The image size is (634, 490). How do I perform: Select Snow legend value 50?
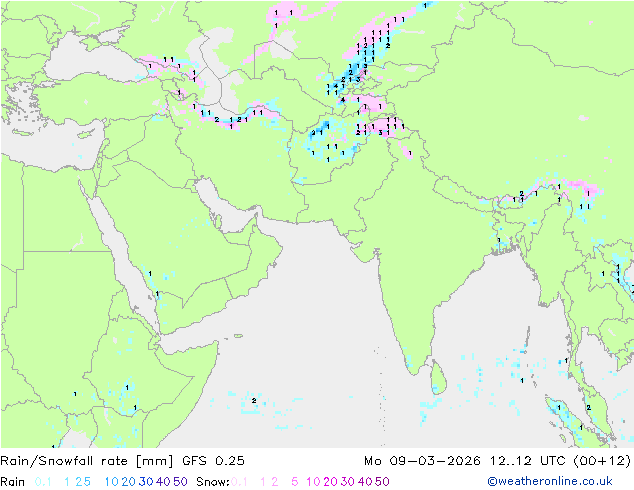point(382,482)
